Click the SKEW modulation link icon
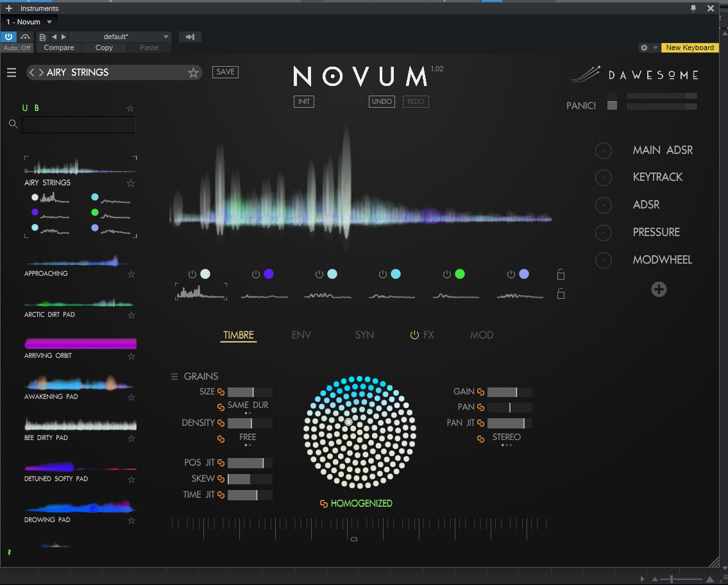 point(221,479)
